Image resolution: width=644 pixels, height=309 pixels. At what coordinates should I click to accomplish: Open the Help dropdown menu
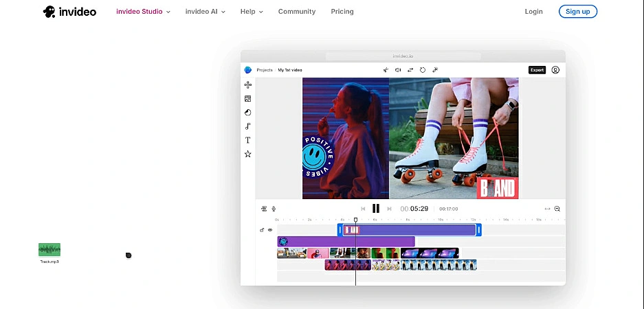[x=252, y=12]
